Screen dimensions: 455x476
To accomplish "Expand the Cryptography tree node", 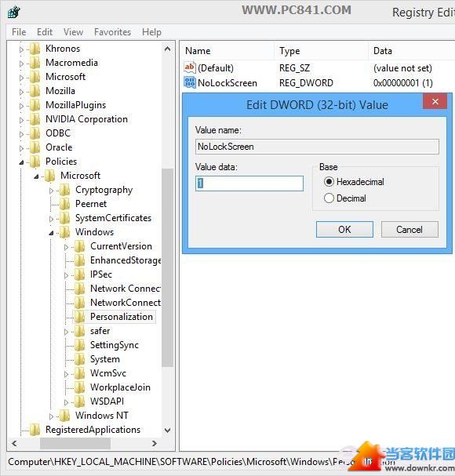I will click(x=51, y=191).
